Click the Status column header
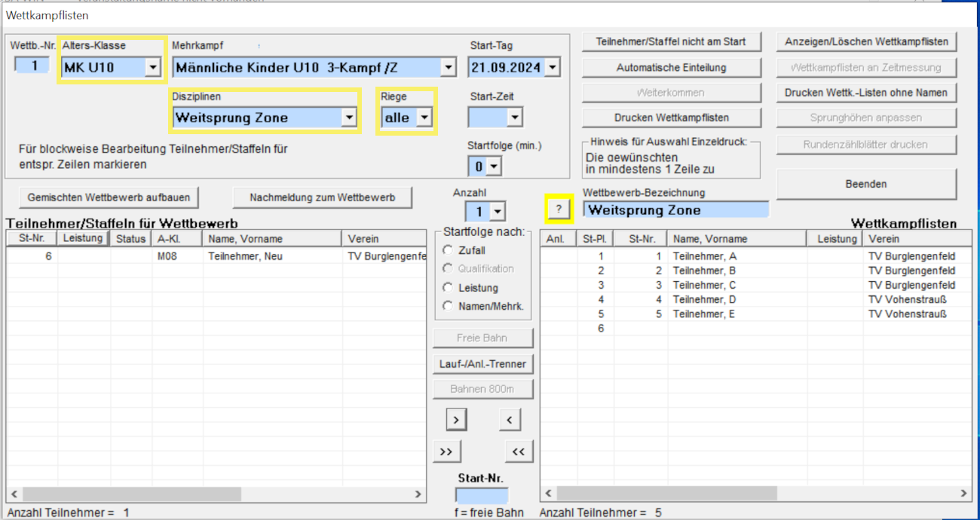The width and height of the screenshot is (980, 520). [x=130, y=239]
